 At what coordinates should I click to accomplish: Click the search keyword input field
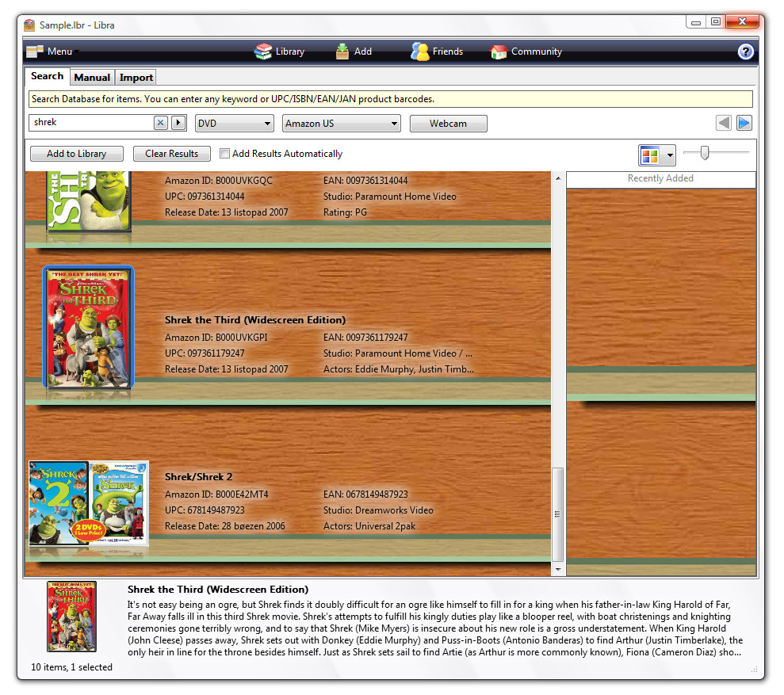pyautogui.click(x=91, y=123)
